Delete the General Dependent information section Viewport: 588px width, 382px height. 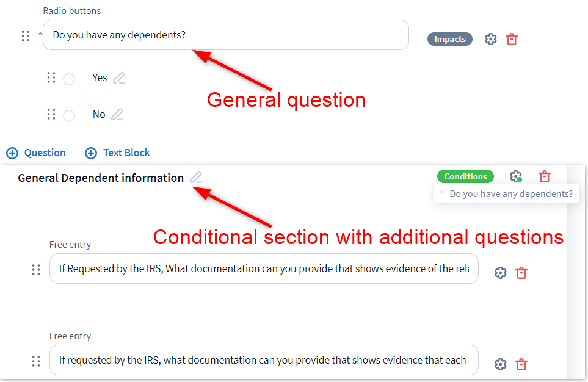(x=545, y=176)
